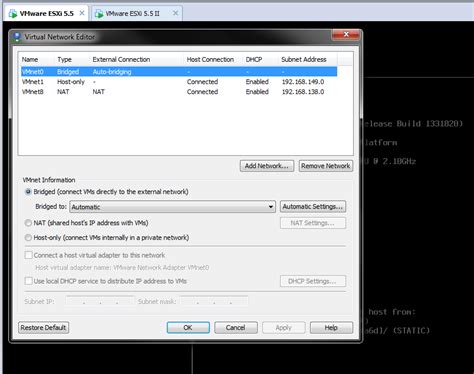Open the Bridged to Automatic dropdown
474x374 pixels.
(172, 207)
